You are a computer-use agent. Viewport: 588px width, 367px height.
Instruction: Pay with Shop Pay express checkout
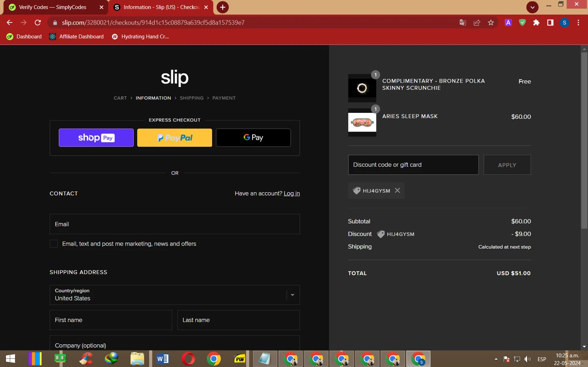pos(96,137)
